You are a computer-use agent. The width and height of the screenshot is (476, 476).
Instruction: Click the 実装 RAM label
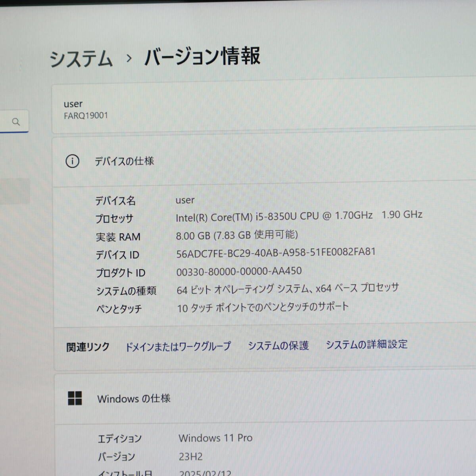[x=118, y=237]
